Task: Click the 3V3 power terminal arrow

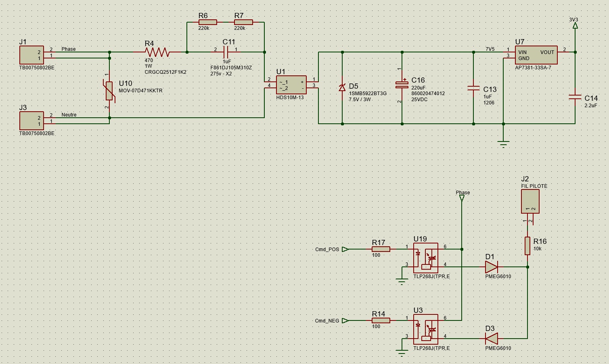Action: 575,25
